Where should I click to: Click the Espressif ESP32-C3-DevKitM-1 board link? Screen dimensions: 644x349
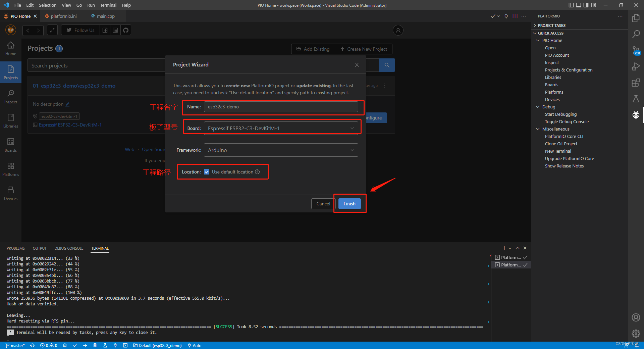70,125
